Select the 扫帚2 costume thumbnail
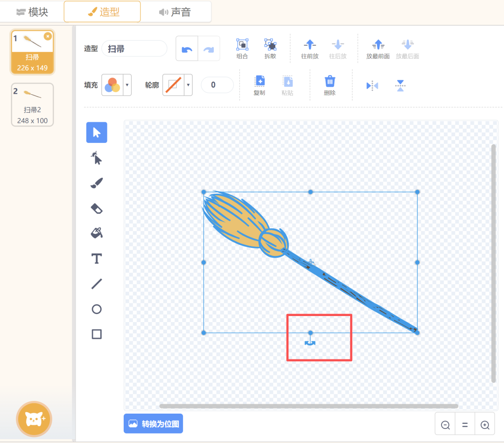 pyautogui.click(x=32, y=105)
